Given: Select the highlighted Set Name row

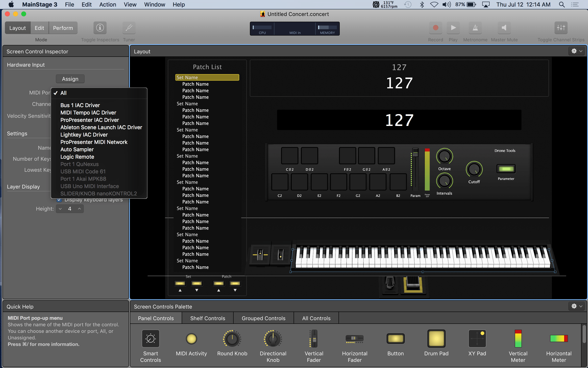Looking at the screenshot, I should point(207,77).
